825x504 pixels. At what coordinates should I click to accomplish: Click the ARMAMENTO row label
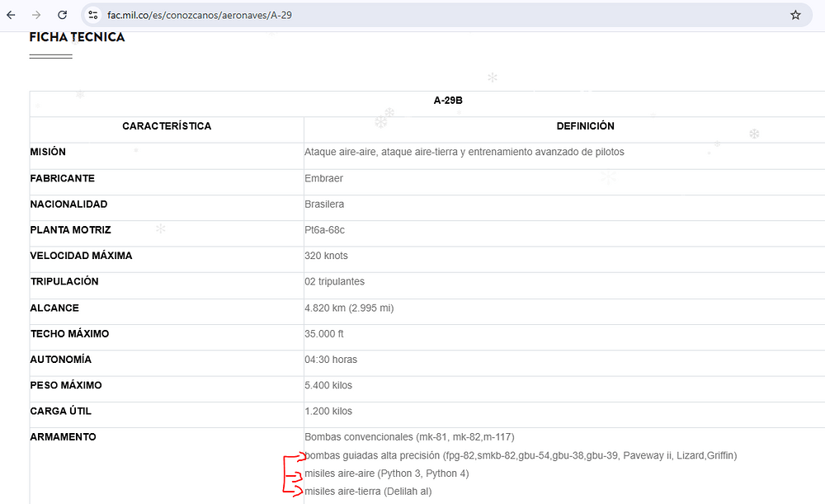(63, 437)
